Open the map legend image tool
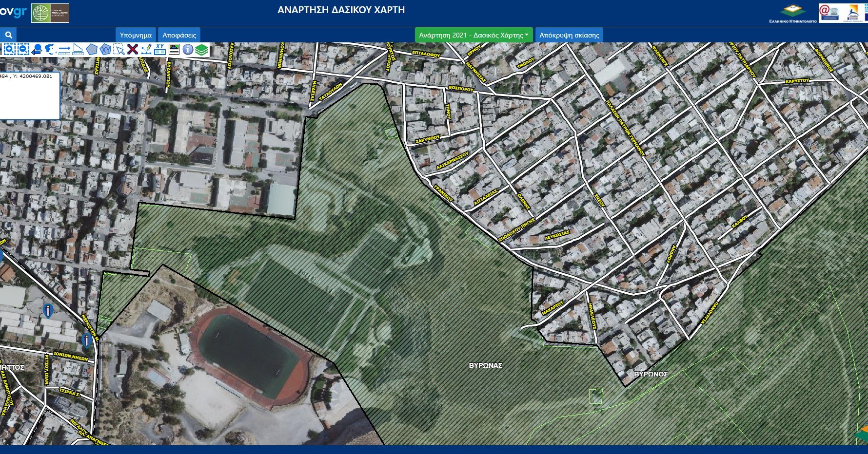This screenshot has height=454, width=868. click(x=174, y=49)
